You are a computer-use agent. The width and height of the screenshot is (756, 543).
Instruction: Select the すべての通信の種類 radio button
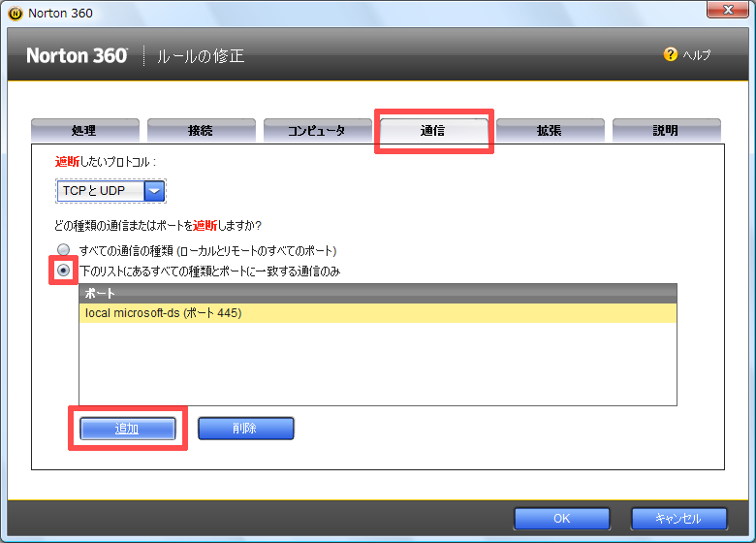coord(64,250)
